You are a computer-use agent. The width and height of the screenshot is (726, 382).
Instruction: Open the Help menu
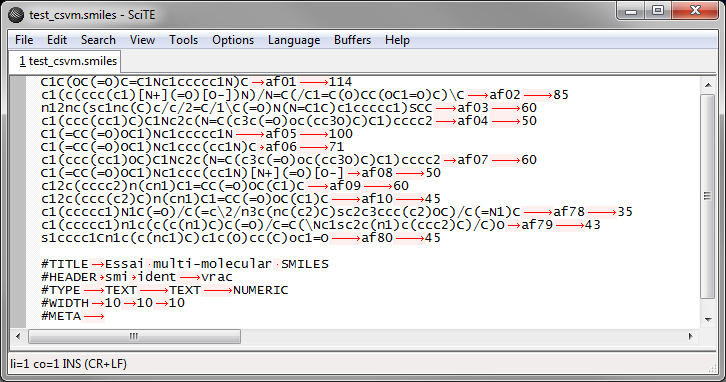tap(397, 40)
